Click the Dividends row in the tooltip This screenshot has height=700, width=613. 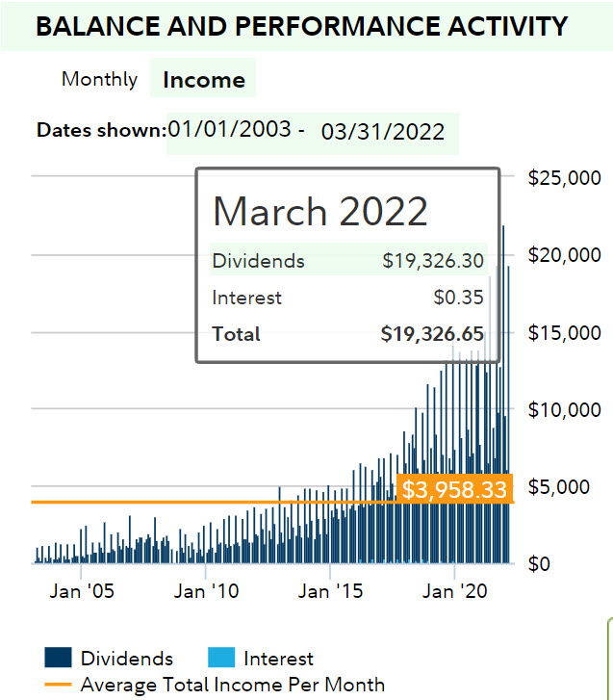[x=347, y=261]
